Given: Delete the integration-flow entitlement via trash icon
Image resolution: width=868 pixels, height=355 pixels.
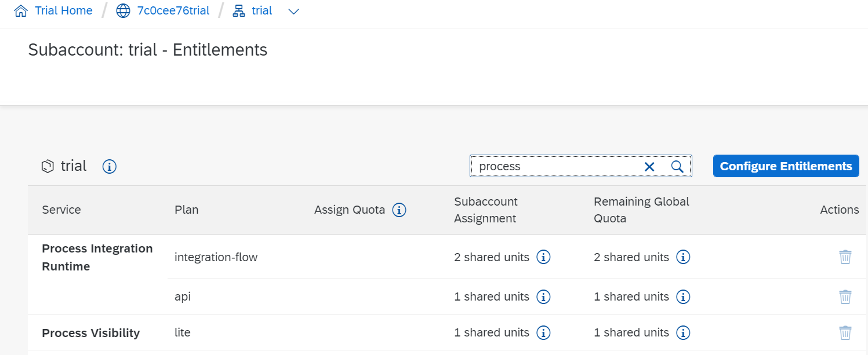Looking at the screenshot, I should click(845, 257).
